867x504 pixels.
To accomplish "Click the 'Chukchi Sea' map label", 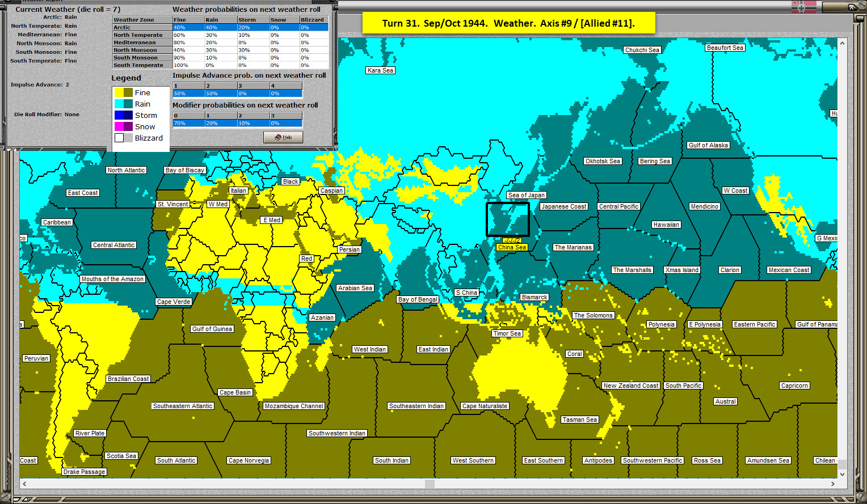I will (642, 50).
